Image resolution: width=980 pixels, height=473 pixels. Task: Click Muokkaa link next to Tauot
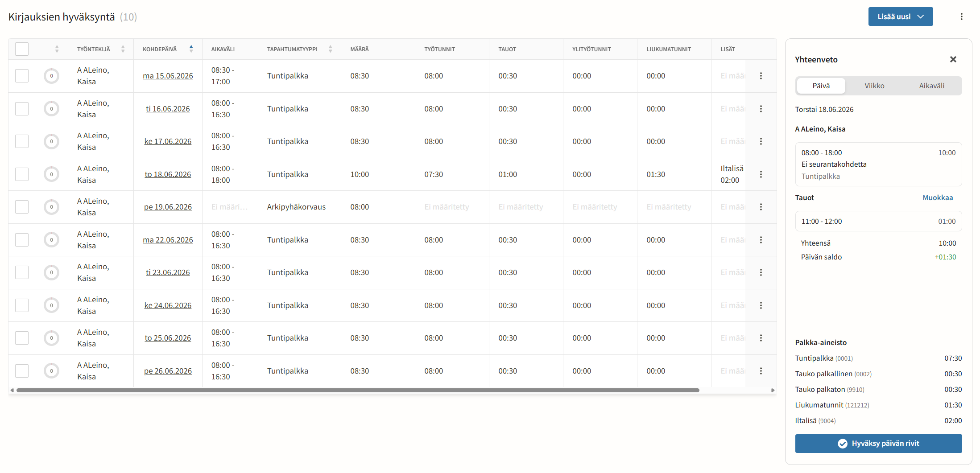coord(938,197)
